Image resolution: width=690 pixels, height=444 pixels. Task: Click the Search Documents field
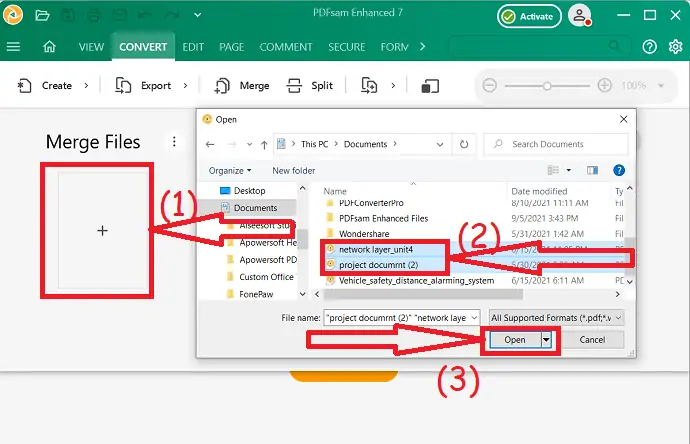click(x=556, y=144)
